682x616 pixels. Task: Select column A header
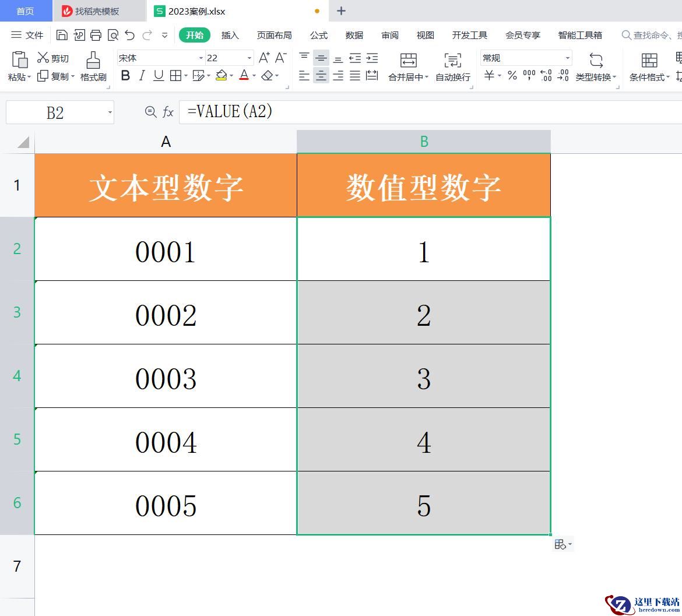coord(166,142)
